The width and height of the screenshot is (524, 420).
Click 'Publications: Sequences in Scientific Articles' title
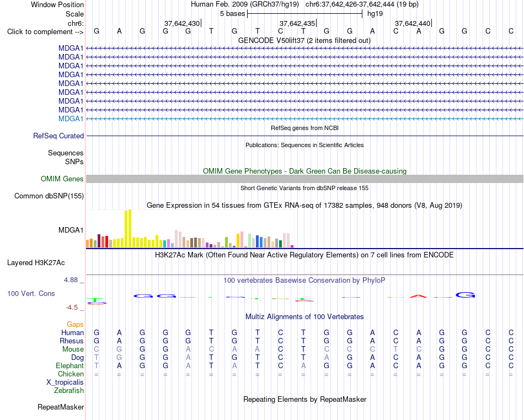click(x=304, y=145)
